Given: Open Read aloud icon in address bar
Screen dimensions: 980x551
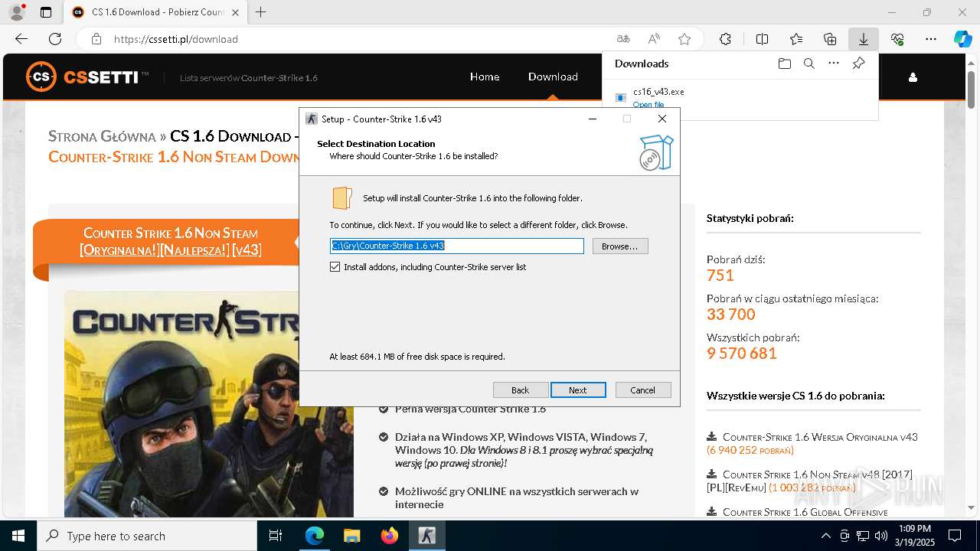Looking at the screenshot, I should pyautogui.click(x=654, y=39).
